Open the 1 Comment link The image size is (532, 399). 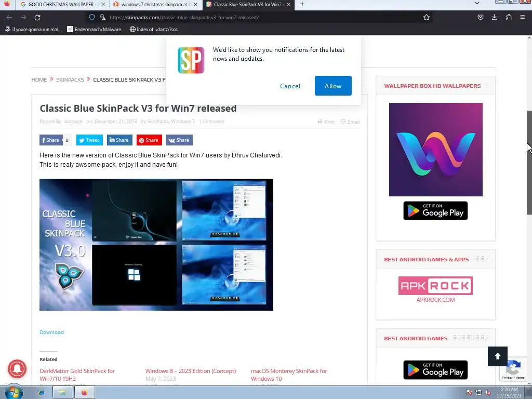click(212, 122)
